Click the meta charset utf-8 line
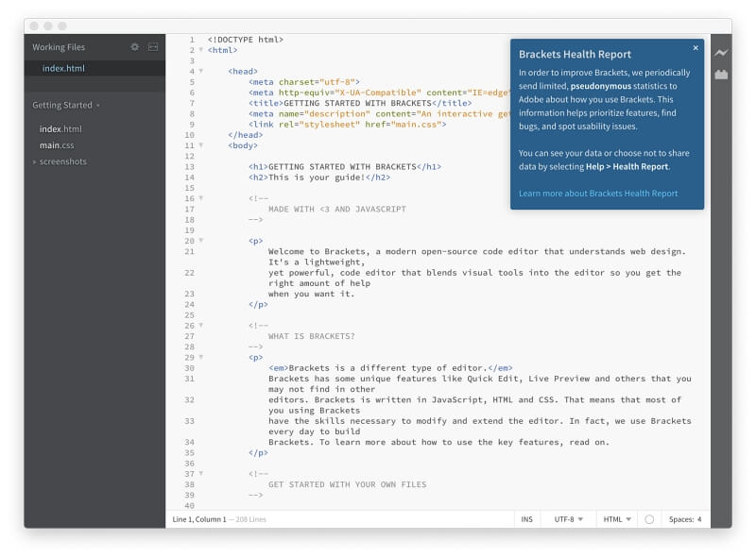The width and height of the screenshot is (756, 558). 304,82
